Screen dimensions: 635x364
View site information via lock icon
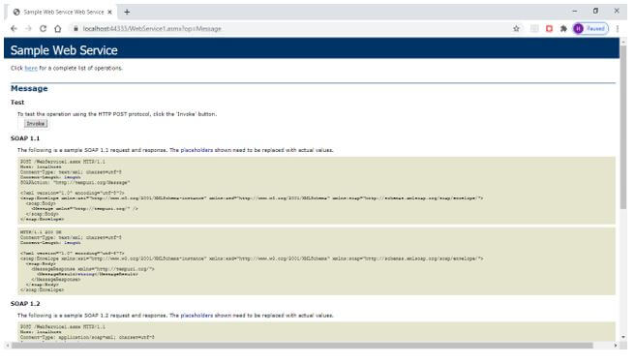click(76, 29)
